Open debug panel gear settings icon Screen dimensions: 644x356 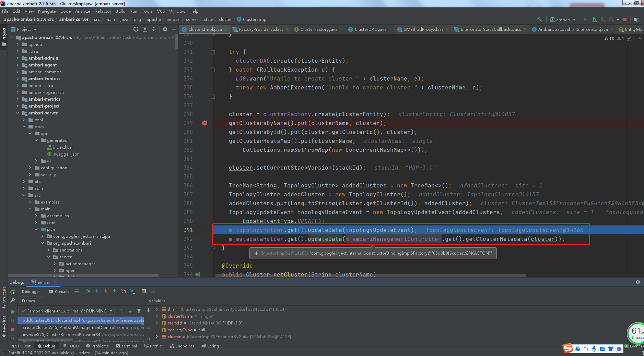[x=638, y=282]
